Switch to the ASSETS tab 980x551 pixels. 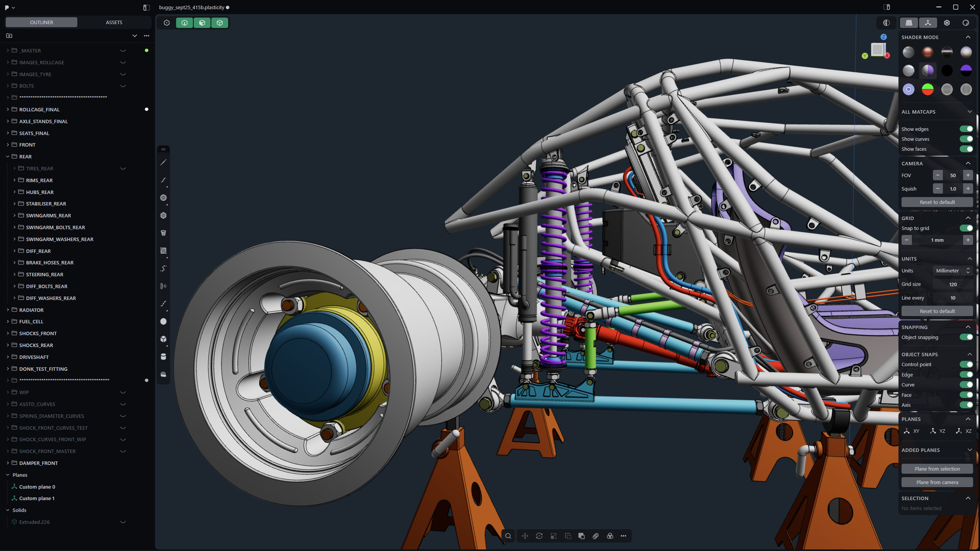coord(114,22)
